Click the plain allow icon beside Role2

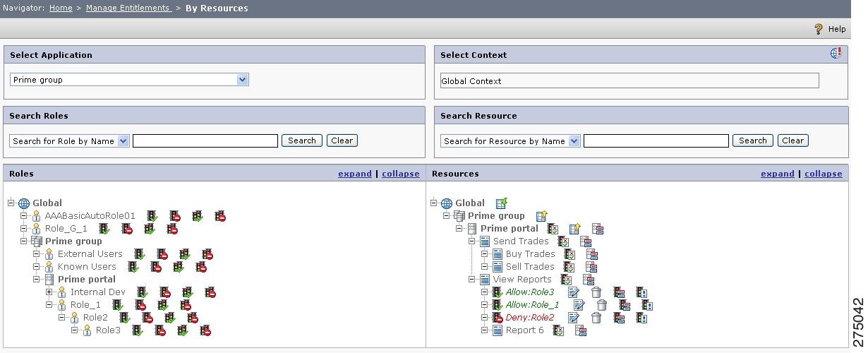pos(125,318)
